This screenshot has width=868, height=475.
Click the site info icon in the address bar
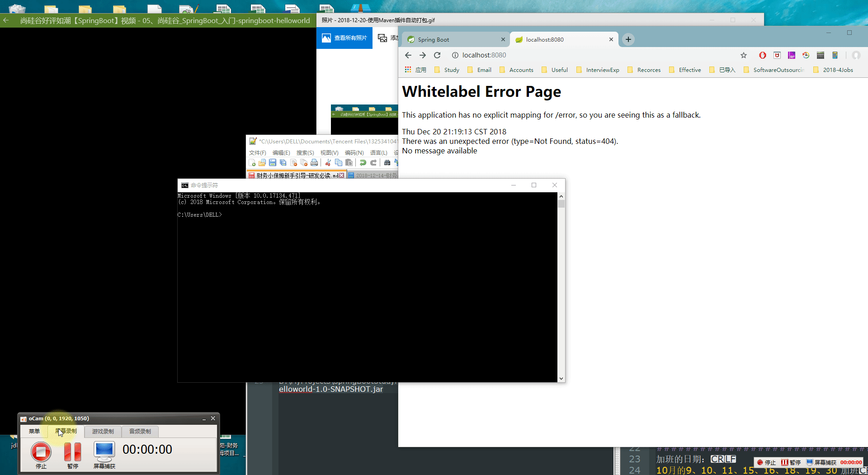point(455,55)
